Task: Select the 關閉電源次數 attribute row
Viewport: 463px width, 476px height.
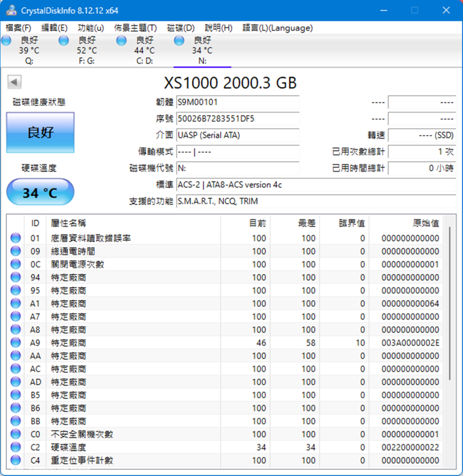Action: click(x=225, y=264)
